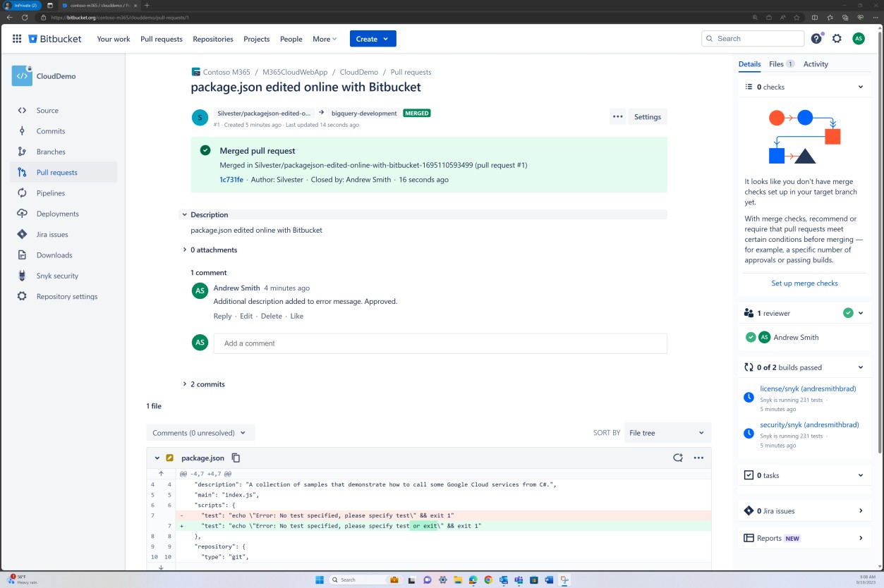Launch Microsoft Teams from the taskbar

[x=519, y=580]
